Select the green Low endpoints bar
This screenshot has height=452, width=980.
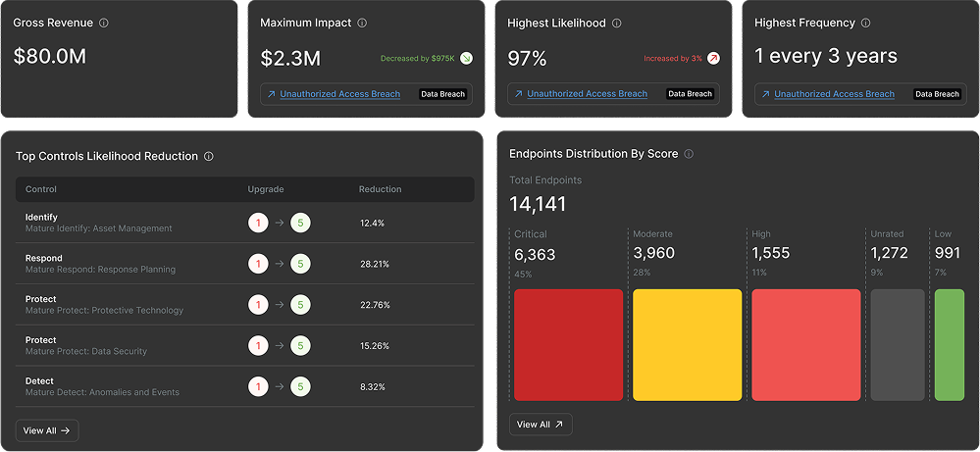tap(949, 344)
